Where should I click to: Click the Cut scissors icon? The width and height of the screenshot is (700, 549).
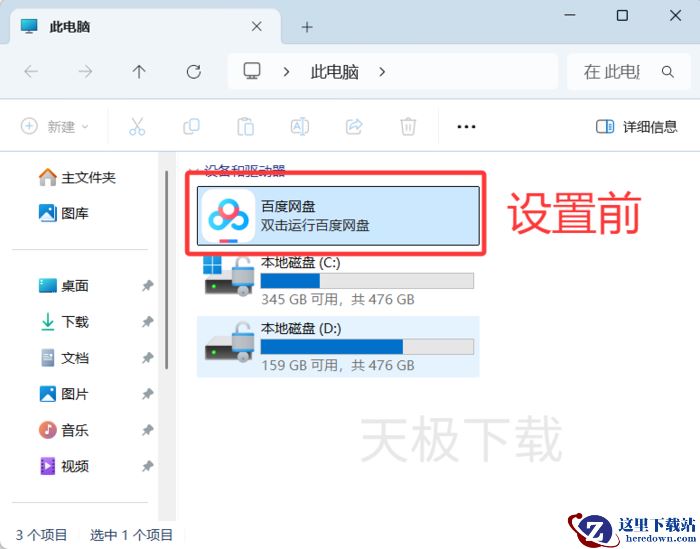pos(137,127)
